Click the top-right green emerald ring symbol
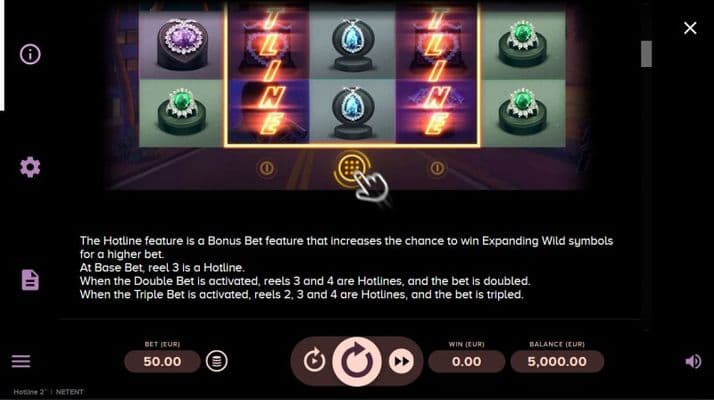 click(x=523, y=44)
